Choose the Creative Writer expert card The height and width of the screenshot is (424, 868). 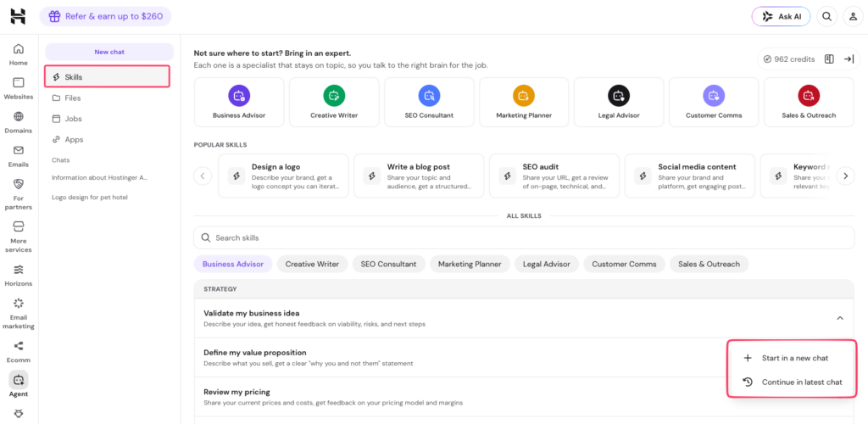point(334,103)
